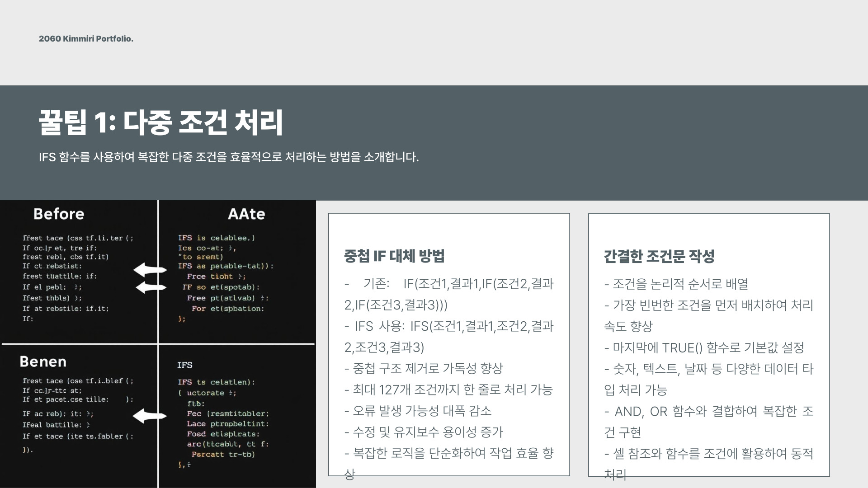Image resolution: width=868 pixels, height=488 pixels.
Task: Click the bottom-left code block under 'Benen'
Action: (x=78, y=415)
